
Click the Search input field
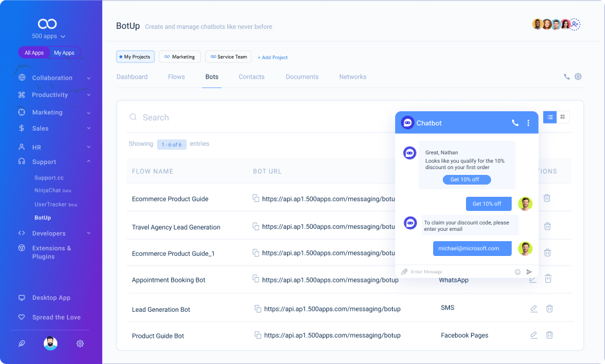pos(257,118)
